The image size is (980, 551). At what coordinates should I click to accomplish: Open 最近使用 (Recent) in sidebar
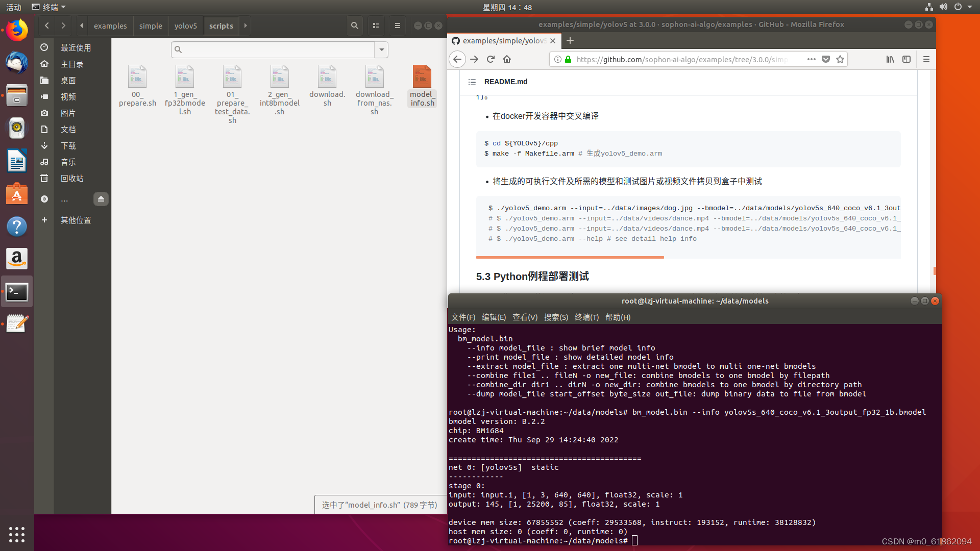point(72,47)
